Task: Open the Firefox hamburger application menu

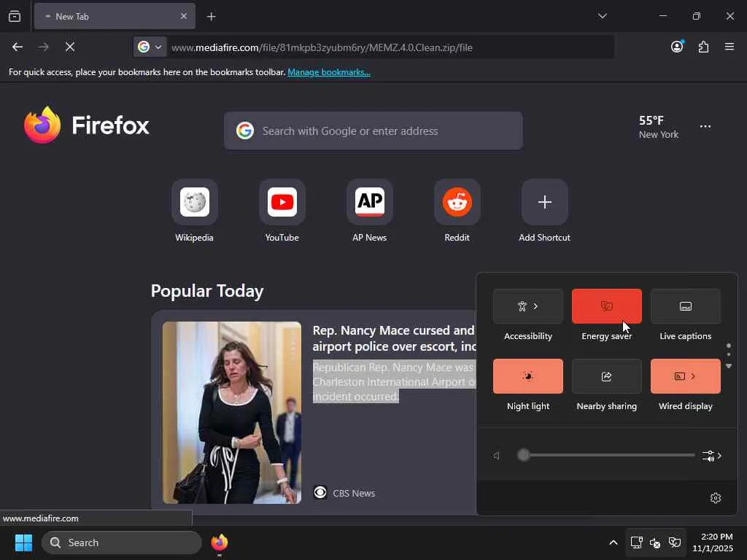Action: (x=729, y=47)
